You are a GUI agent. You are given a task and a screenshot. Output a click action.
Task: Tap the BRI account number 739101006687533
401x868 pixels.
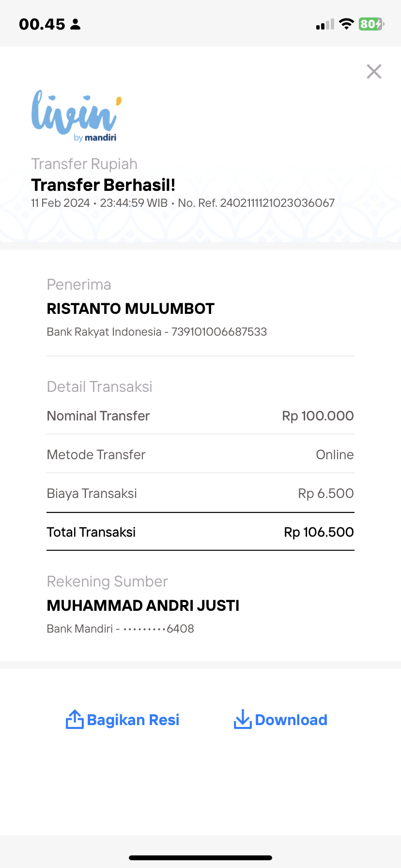(219, 332)
